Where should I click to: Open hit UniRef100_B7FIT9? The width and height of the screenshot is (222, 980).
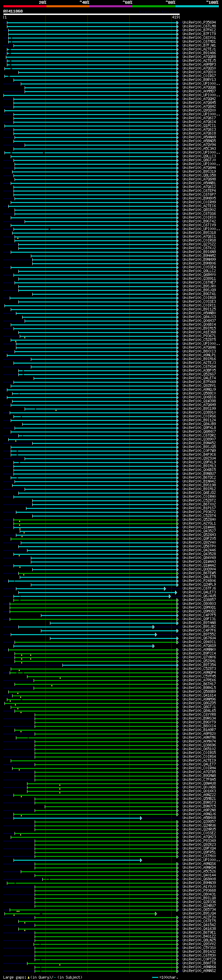[x=199, y=34]
